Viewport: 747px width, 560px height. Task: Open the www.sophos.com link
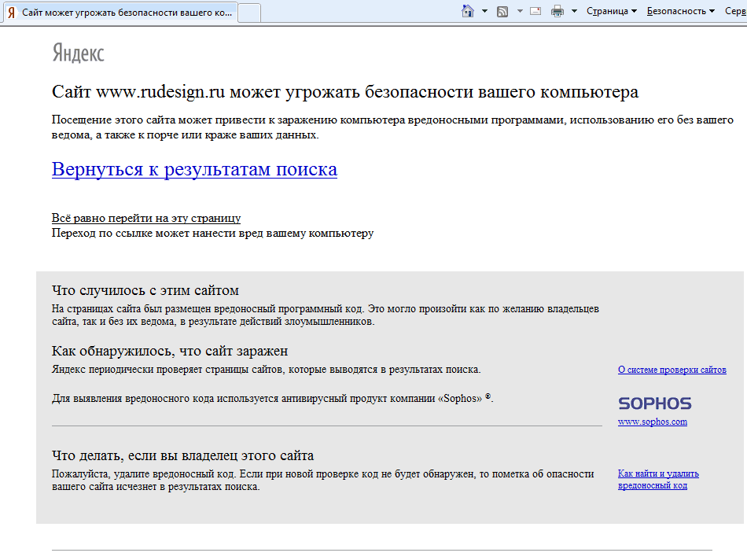(652, 422)
